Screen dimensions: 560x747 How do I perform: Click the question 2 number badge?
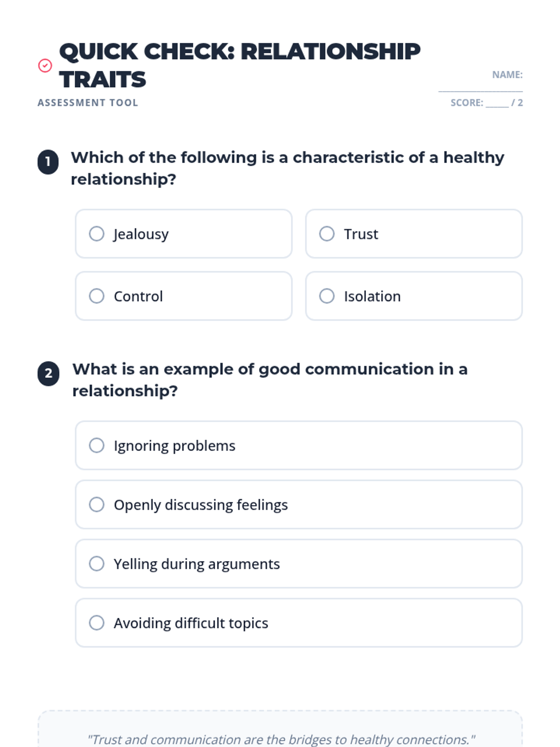[48, 373]
